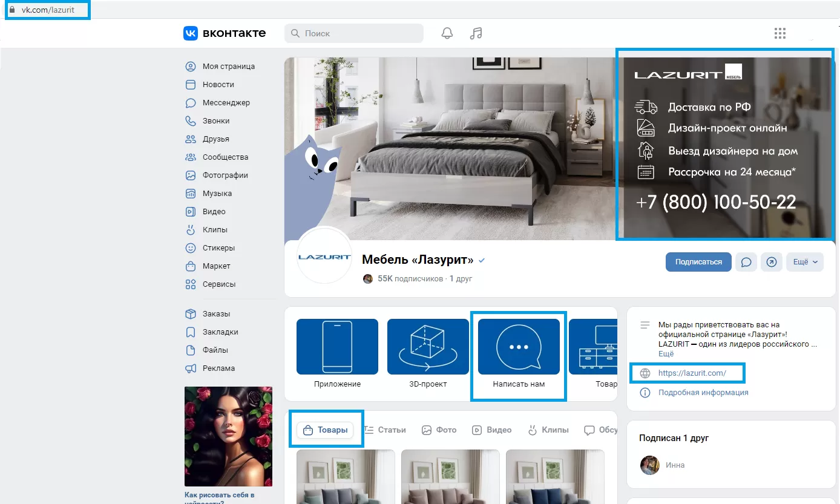Open the 55K подписчиков list

pyautogui.click(x=410, y=279)
